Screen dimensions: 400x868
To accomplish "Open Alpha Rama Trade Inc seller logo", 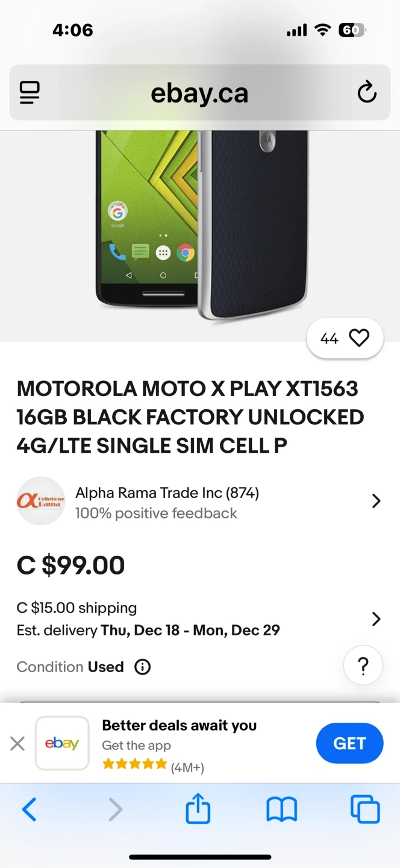I will point(40,501).
